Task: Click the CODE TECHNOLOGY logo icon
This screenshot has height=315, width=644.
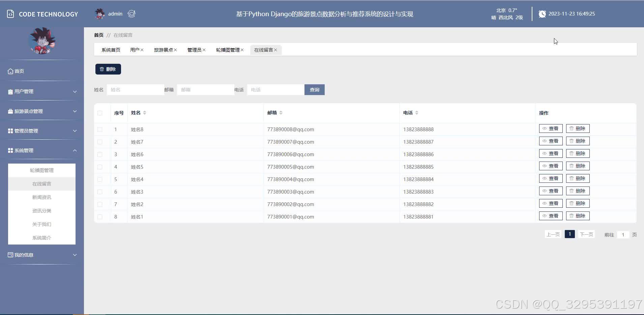Action: click(10, 14)
